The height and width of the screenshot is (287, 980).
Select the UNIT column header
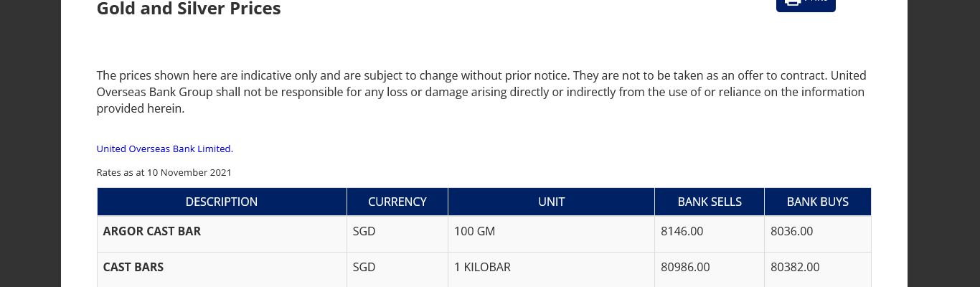click(551, 202)
